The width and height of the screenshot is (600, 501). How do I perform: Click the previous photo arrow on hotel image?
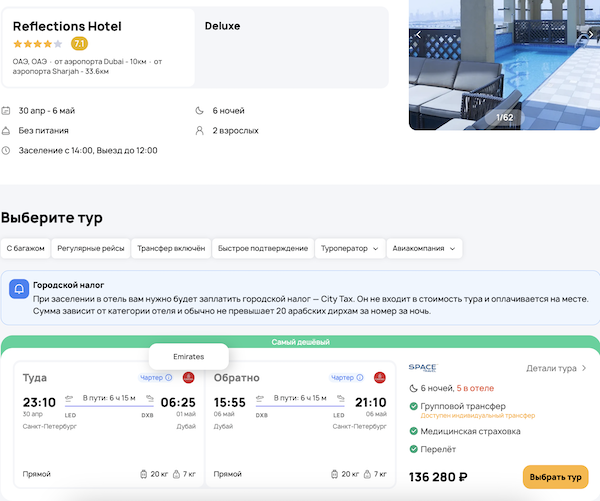[x=419, y=34]
